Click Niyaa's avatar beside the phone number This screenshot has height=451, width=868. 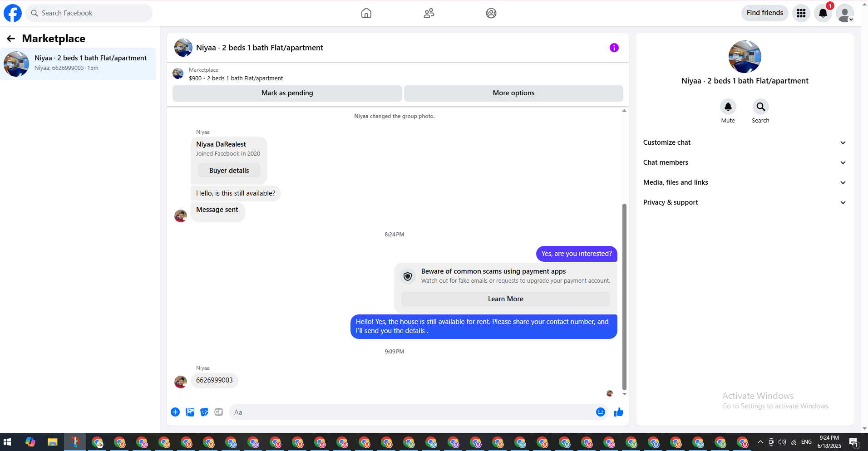coord(181,382)
